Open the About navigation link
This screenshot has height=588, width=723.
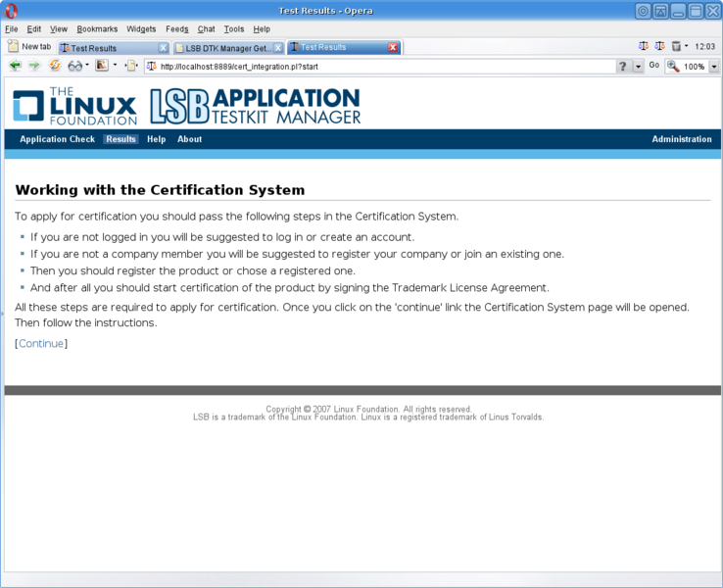pyautogui.click(x=189, y=139)
